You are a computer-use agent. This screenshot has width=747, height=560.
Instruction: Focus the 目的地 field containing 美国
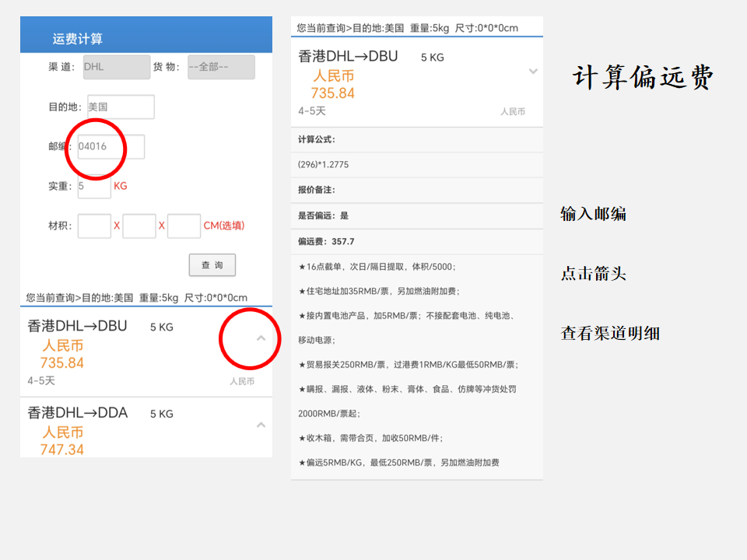click(x=121, y=107)
